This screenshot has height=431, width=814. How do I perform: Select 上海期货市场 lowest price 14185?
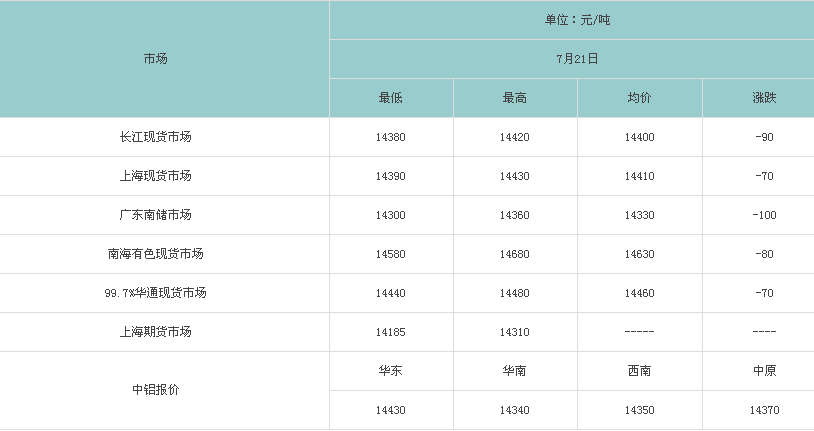point(390,332)
